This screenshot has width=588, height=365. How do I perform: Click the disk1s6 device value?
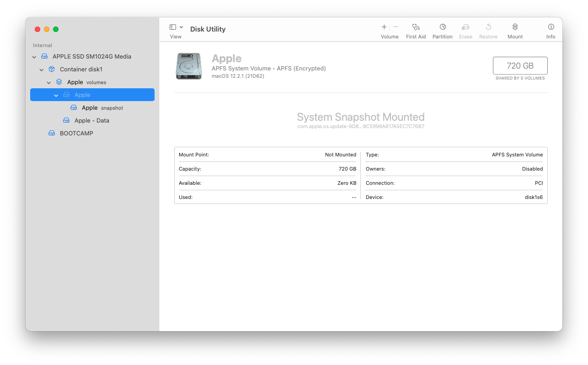pyautogui.click(x=534, y=197)
